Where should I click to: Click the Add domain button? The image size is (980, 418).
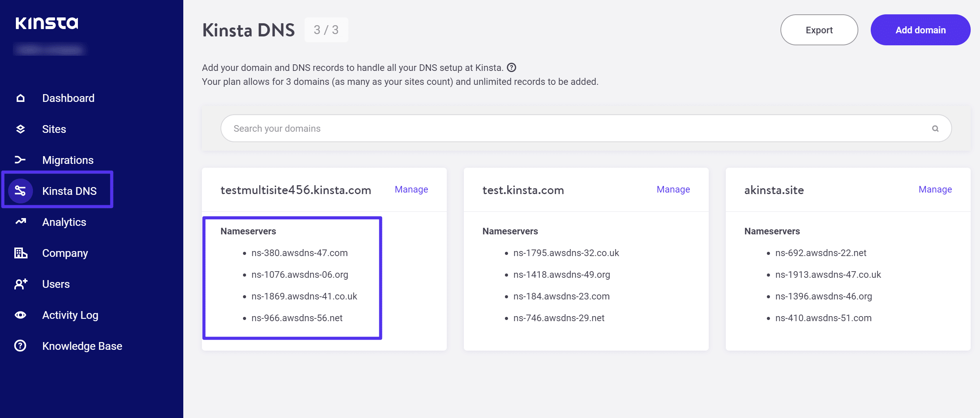coord(920,29)
